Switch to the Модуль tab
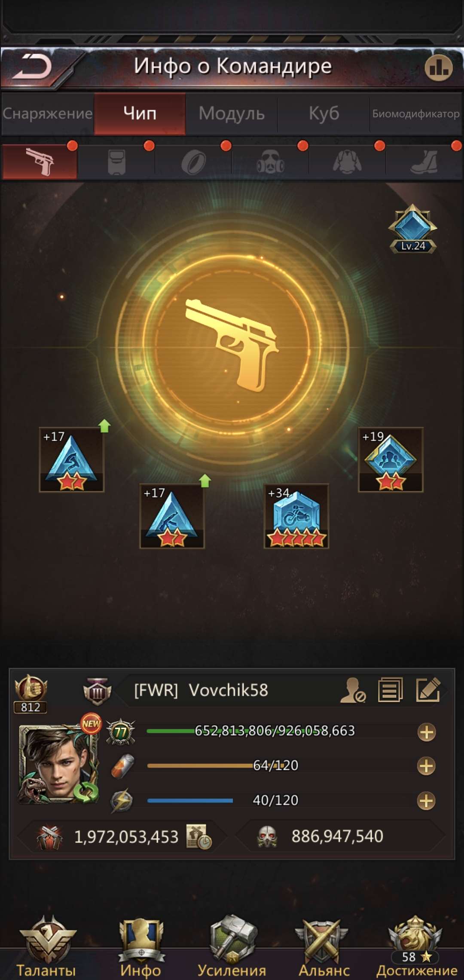 (232, 113)
